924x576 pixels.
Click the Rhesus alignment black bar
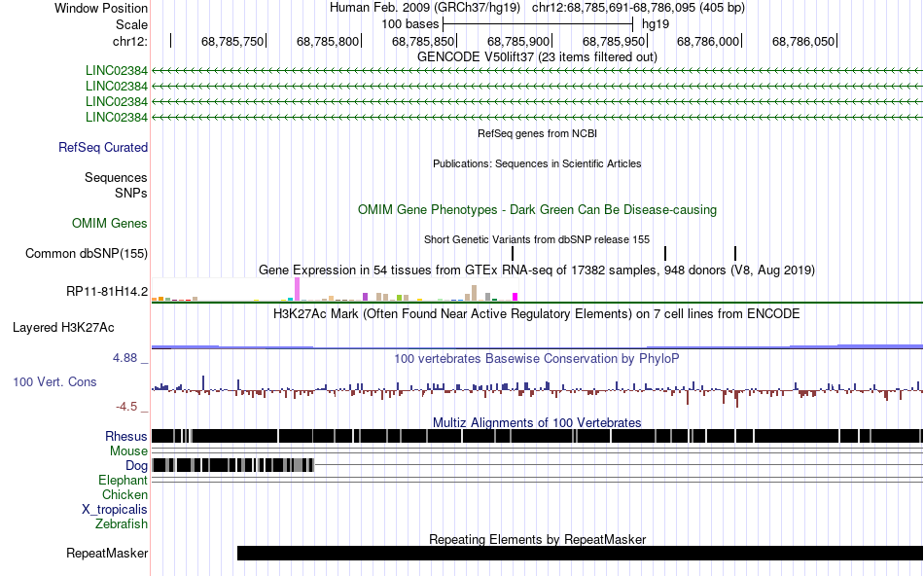click(x=537, y=436)
